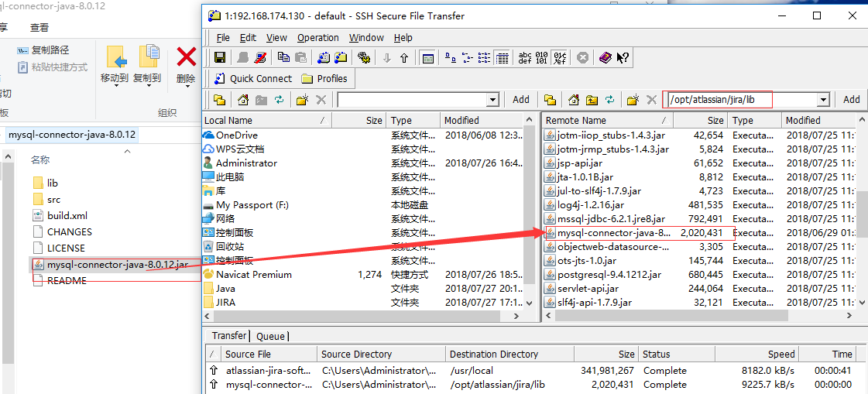
Task: Open the lib folder in Explorer window
Action: (x=53, y=183)
